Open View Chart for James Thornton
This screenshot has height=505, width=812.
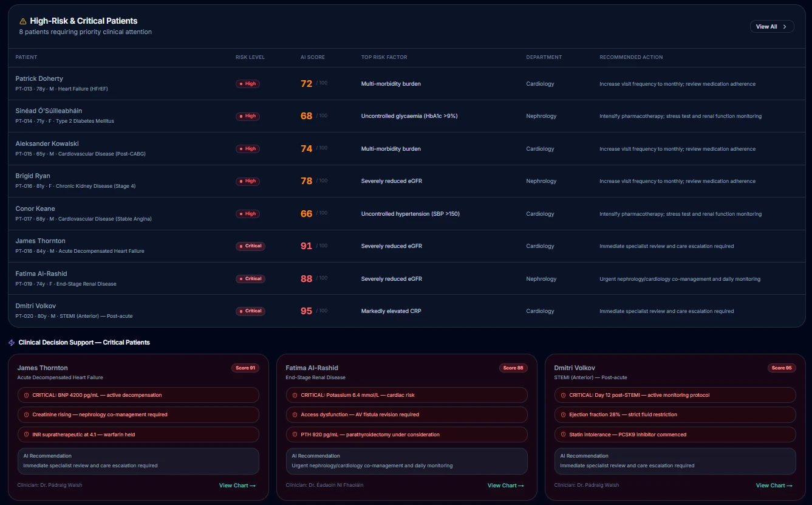pos(237,486)
